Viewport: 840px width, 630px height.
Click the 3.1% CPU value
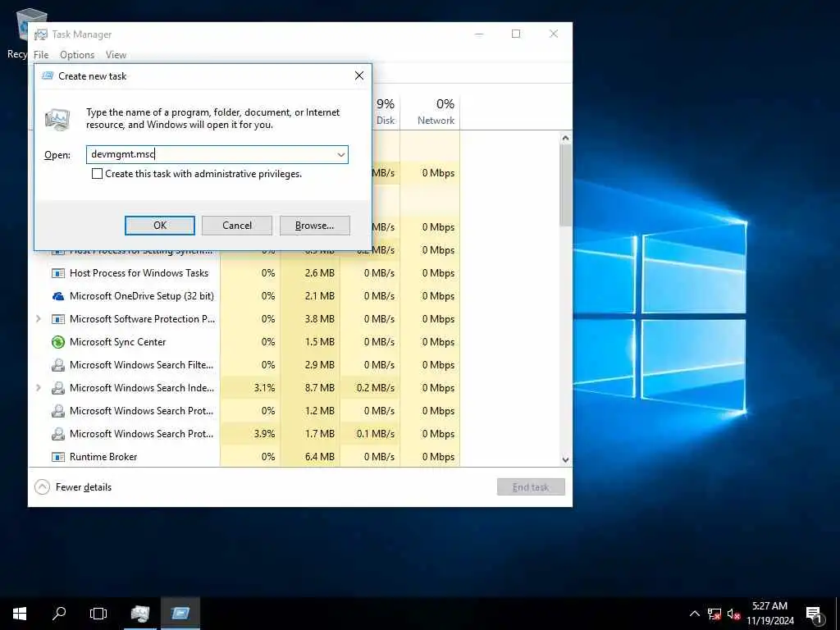click(264, 388)
